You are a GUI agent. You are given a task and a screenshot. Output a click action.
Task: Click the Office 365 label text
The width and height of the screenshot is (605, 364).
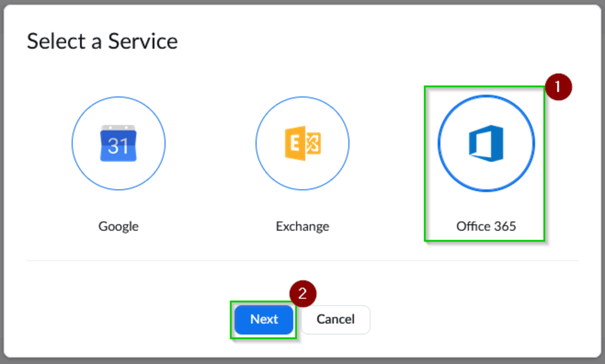point(486,225)
